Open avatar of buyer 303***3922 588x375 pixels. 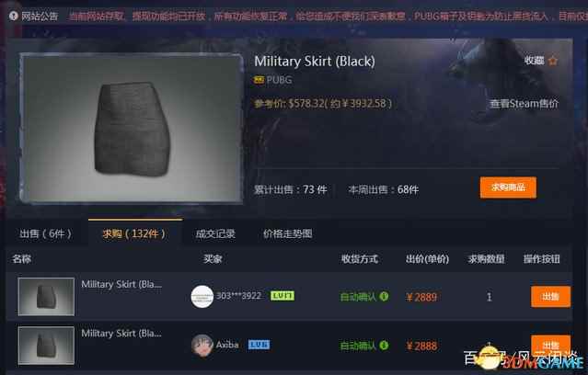[x=202, y=297]
